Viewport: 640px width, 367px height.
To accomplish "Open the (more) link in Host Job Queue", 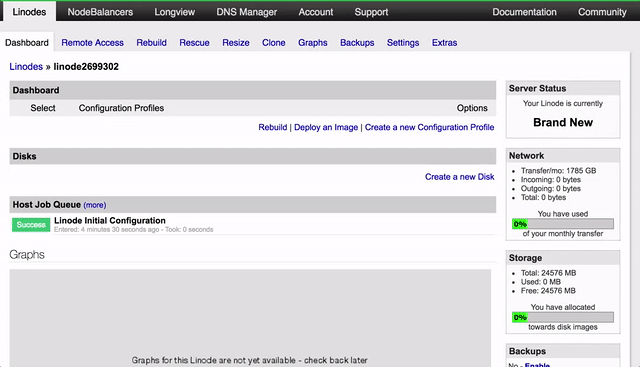I will (95, 205).
